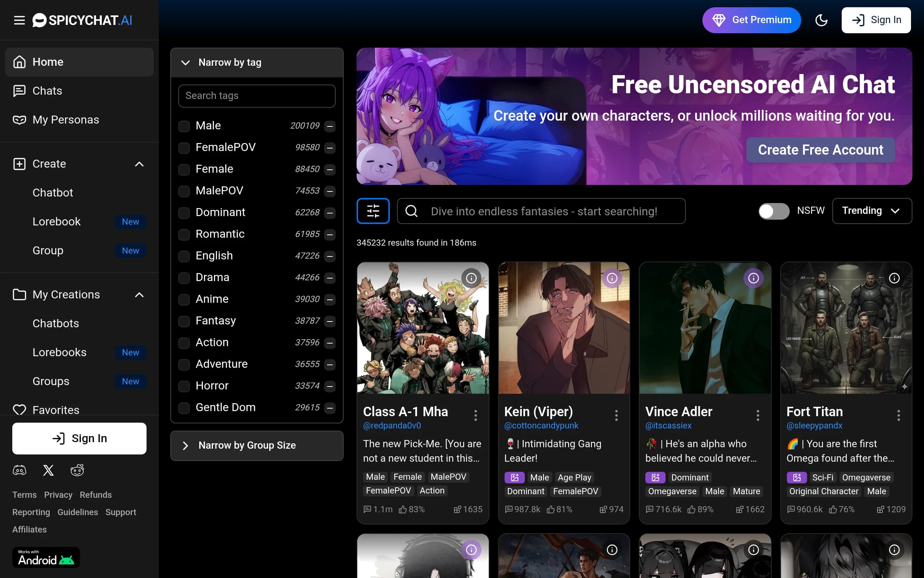Screen dimensions: 924x578
Task: Open the hamburger menu icon
Action: (19, 20)
